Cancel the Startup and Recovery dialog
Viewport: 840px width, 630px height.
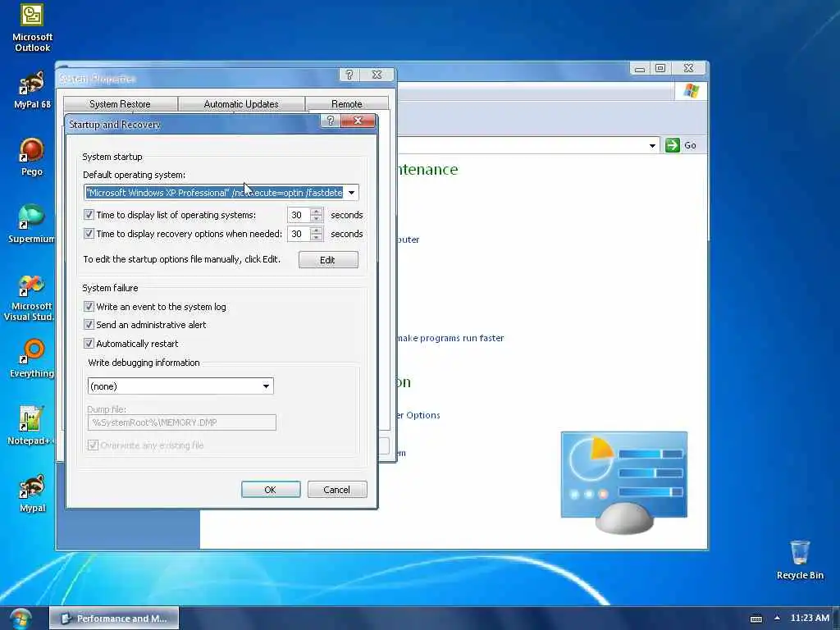tap(337, 490)
